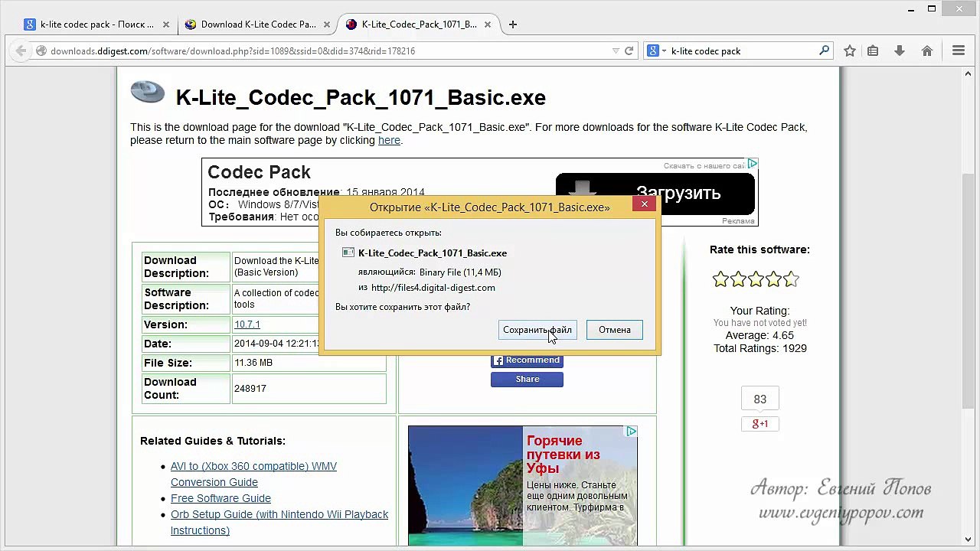This screenshot has height=551, width=980.
Task: Click the dialog source "http://files4.digital-digest.com"
Action: (433, 288)
